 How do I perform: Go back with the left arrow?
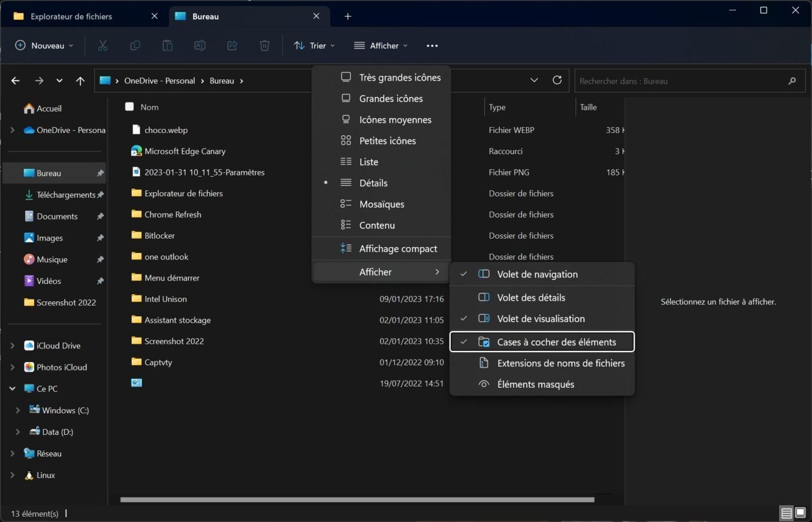click(16, 81)
